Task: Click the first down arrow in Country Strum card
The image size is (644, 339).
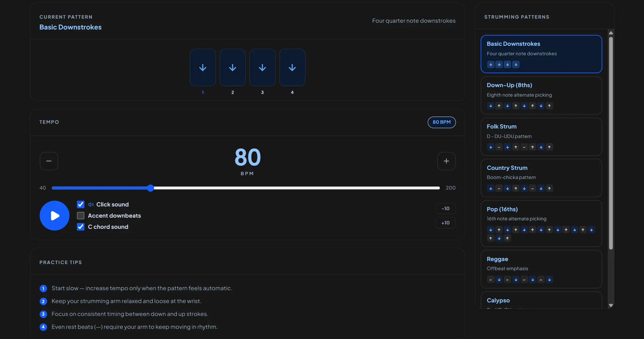Action: pyautogui.click(x=490, y=188)
